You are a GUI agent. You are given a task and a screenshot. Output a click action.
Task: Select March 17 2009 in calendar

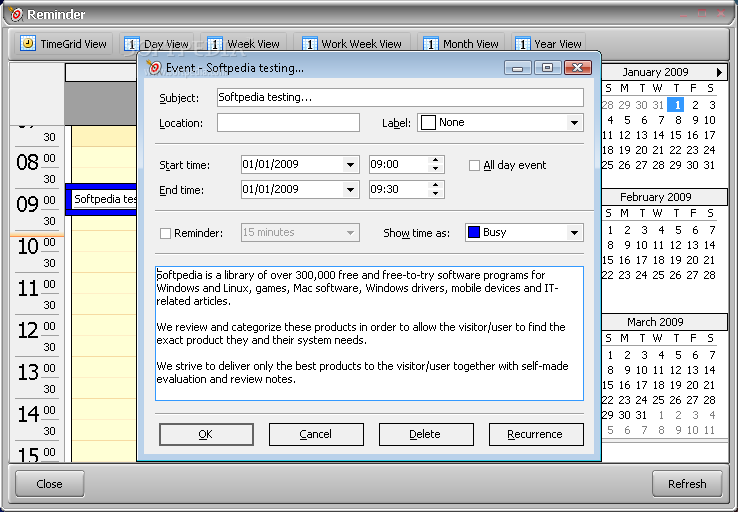(642, 385)
